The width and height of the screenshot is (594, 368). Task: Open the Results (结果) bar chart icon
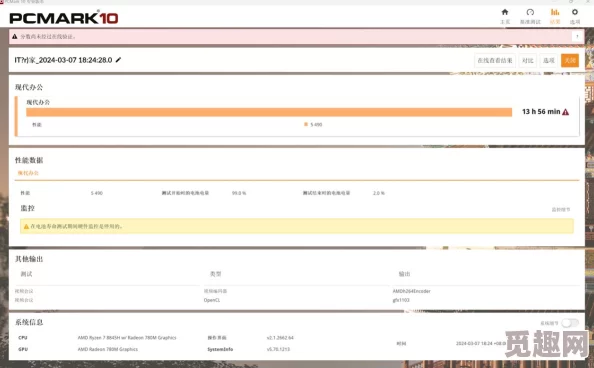pos(555,12)
